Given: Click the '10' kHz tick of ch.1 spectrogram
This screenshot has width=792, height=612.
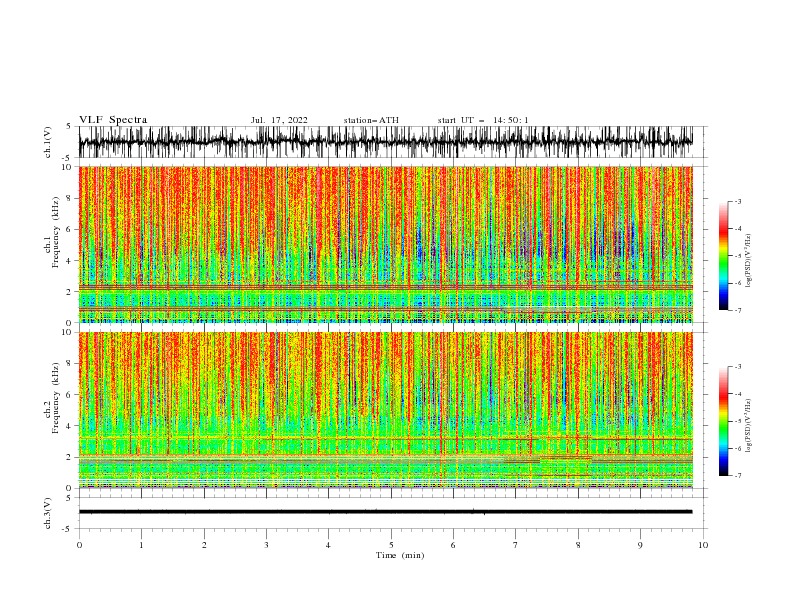Looking at the screenshot, I should 67,167.
